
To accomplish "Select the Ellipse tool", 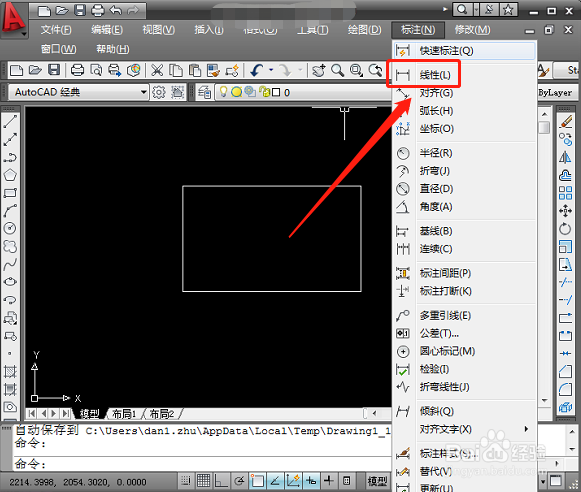I will [10, 282].
